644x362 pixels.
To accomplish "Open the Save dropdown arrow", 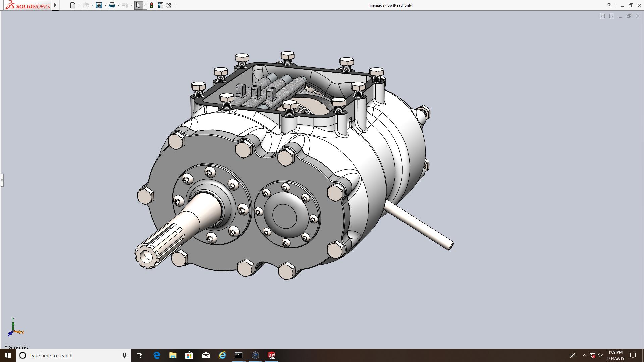I will coord(105,5).
